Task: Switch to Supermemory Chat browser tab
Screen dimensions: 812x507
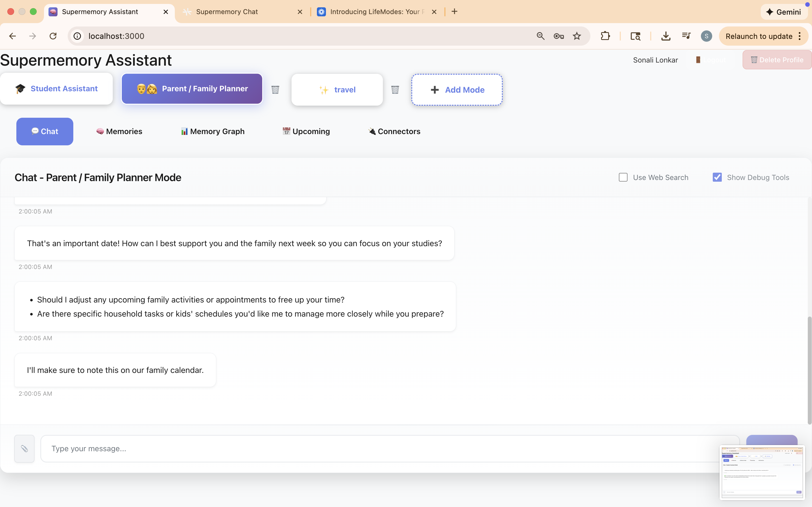Action: [x=227, y=12]
